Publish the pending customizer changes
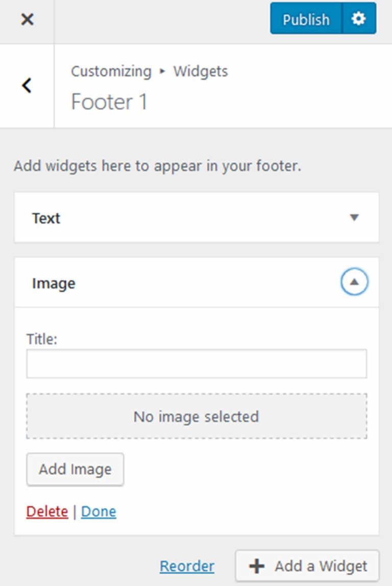392x586 pixels. click(x=306, y=19)
